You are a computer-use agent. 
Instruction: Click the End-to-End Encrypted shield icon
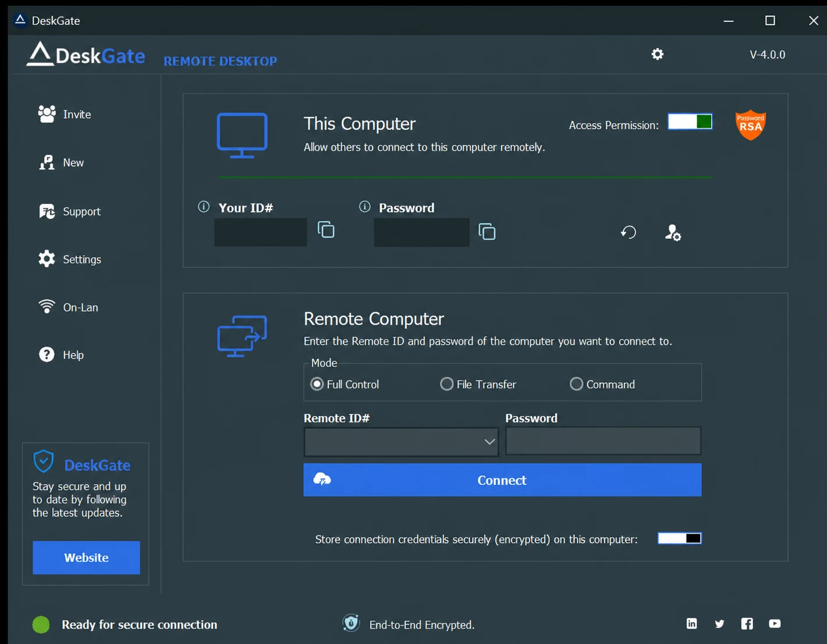(351, 623)
